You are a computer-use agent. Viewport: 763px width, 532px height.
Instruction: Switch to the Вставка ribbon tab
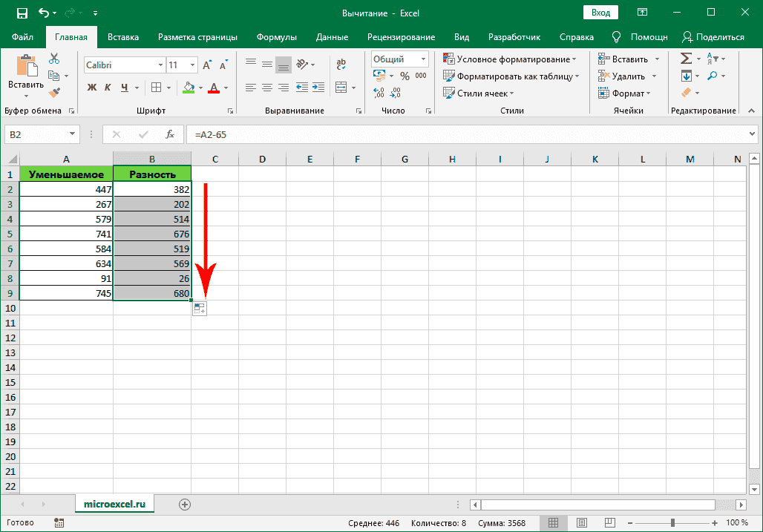coord(123,37)
